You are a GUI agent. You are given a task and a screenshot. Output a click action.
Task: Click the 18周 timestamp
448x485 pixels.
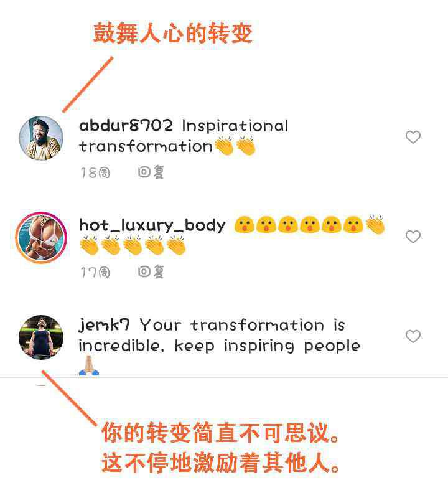[x=95, y=172]
